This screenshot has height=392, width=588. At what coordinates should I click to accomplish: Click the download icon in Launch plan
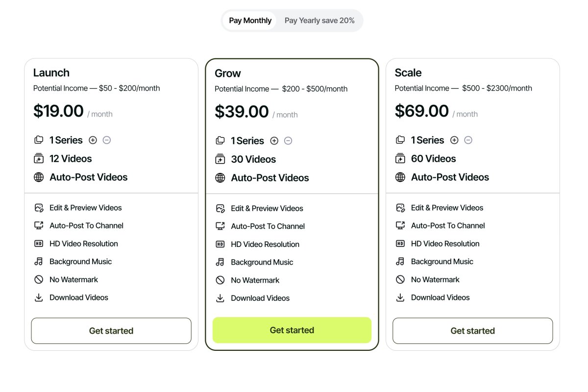tap(39, 297)
